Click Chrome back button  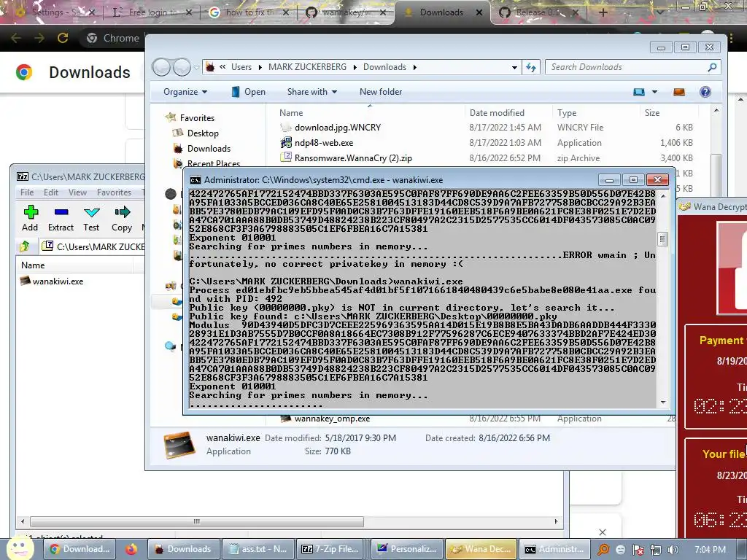point(16,38)
